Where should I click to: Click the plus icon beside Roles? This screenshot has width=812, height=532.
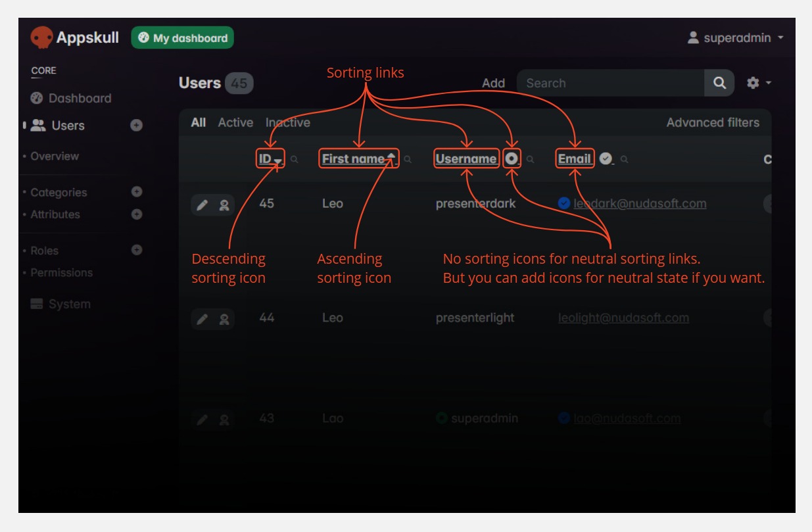[137, 250]
